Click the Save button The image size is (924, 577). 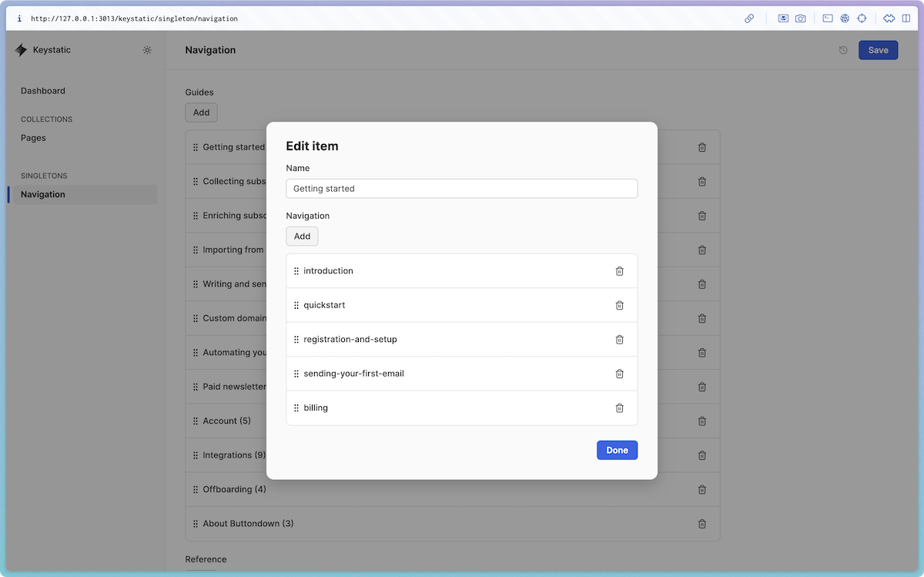[878, 50]
